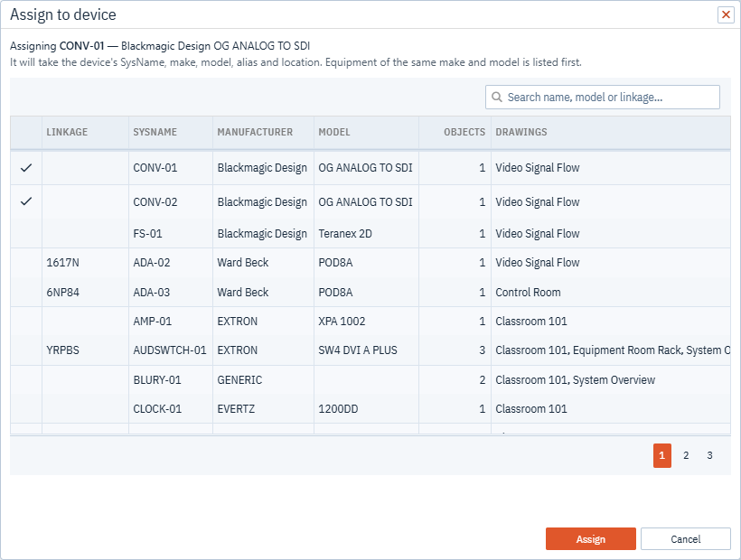Select the FS-01 row

tap(370, 234)
